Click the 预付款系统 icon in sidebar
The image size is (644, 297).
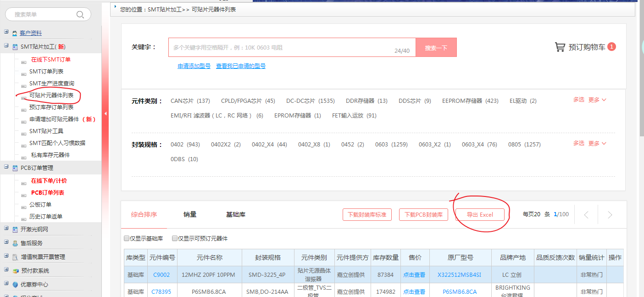pyautogui.click(x=15, y=271)
